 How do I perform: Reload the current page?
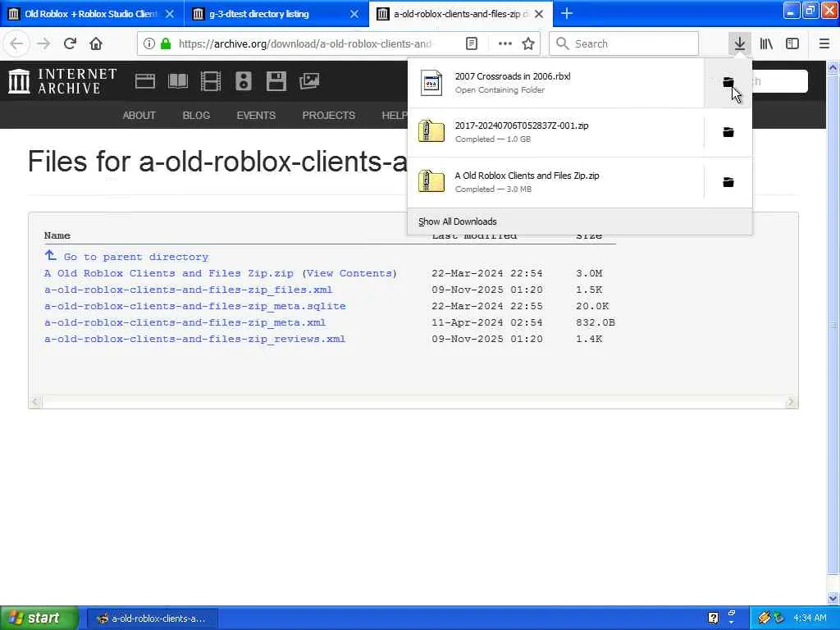[x=70, y=43]
